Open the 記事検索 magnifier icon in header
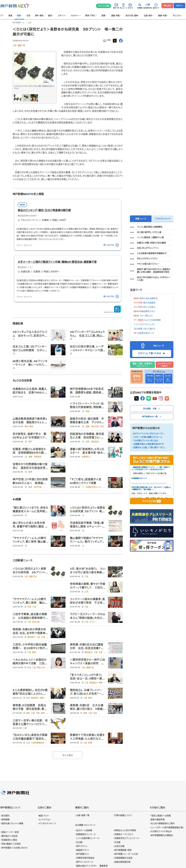Image resolution: width=186 pixels, height=868 pixels. click(140, 6)
